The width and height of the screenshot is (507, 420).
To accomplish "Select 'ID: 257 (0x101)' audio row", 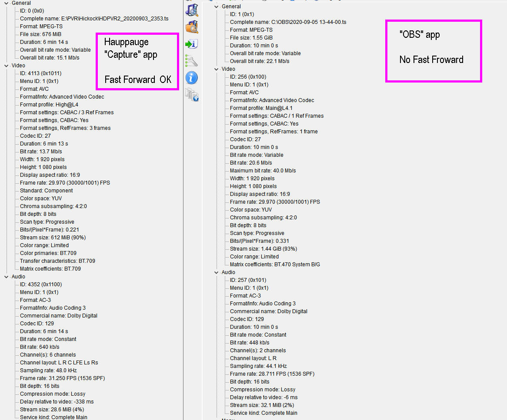I will tap(248, 280).
